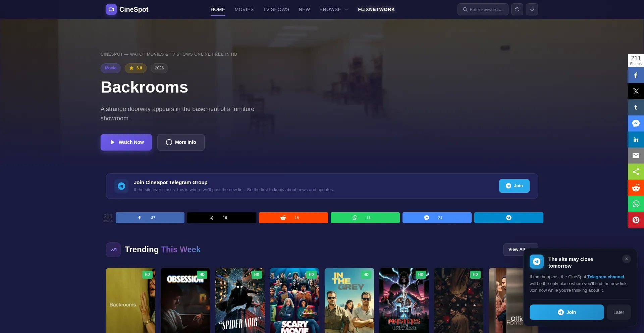
Task: Click Facebook icon in side share panel
Action: tap(636, 75)
